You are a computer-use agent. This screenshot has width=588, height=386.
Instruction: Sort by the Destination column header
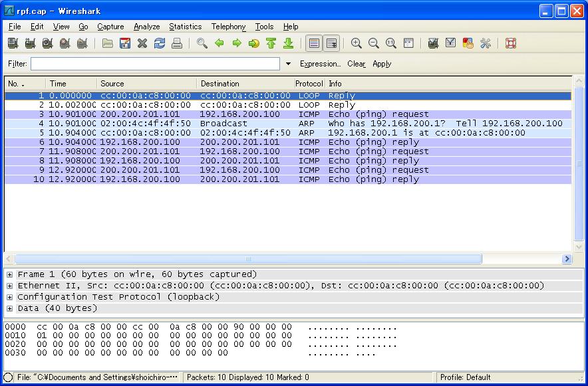pyautogui.click(x=245, y=84)
